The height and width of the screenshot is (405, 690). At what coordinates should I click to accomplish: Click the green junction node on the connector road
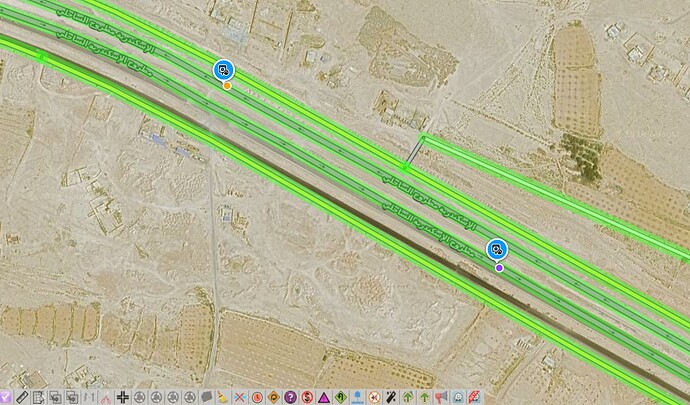tap(406, 163)
